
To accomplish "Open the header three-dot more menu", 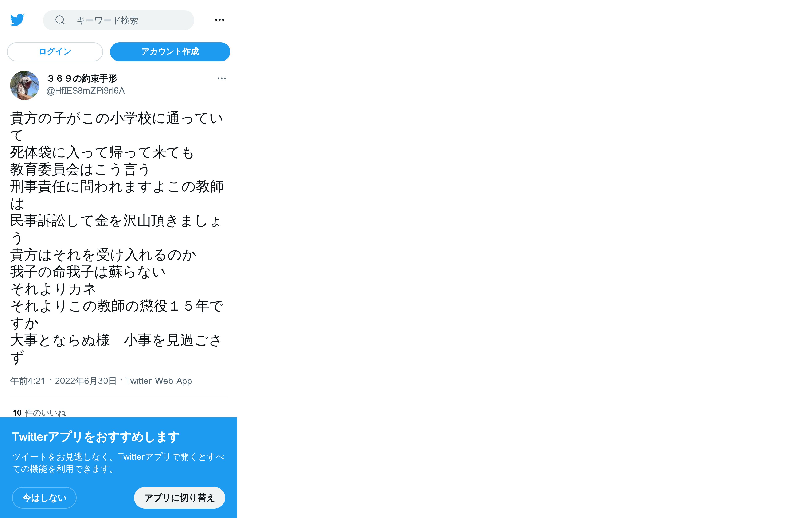I will point(219,20).
